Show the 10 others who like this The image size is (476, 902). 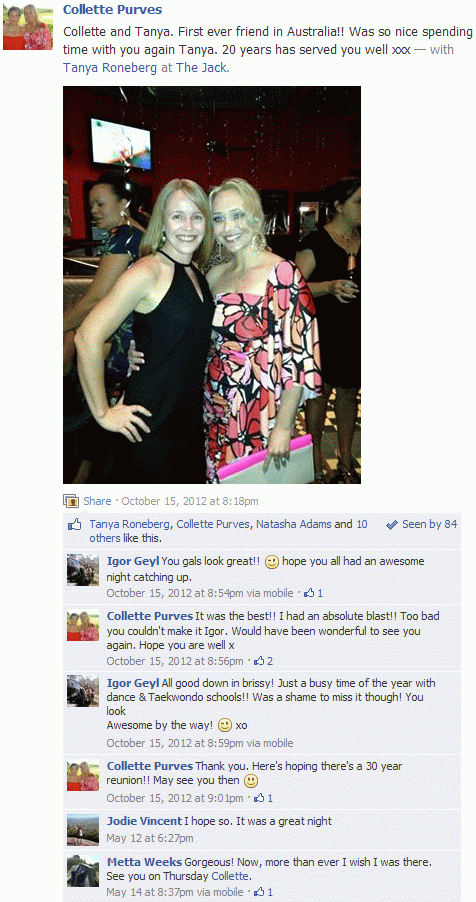click(228, 531)
